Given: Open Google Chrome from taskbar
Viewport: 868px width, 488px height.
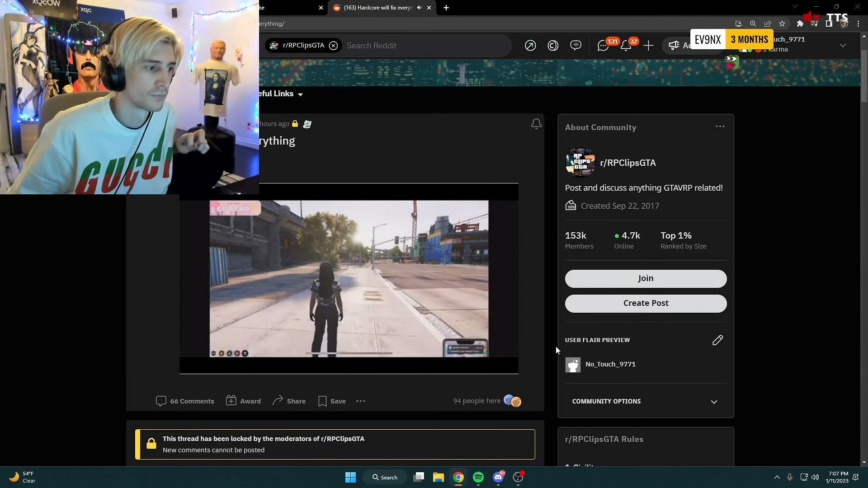Looking at the screenshot, I should (x=458, y=477).
